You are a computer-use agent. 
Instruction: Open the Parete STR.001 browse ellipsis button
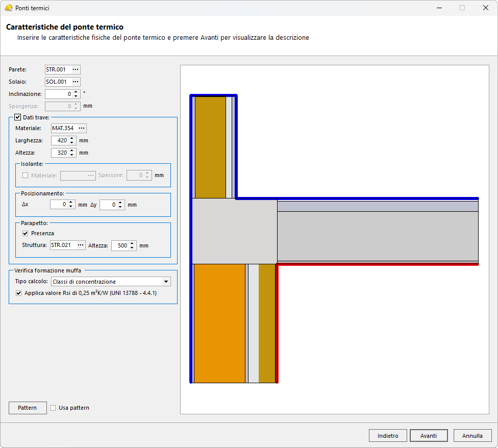(x=76, y=69)
